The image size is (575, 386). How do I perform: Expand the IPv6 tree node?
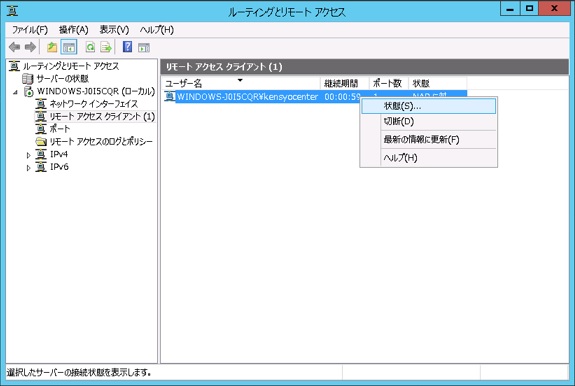(28, 168)
